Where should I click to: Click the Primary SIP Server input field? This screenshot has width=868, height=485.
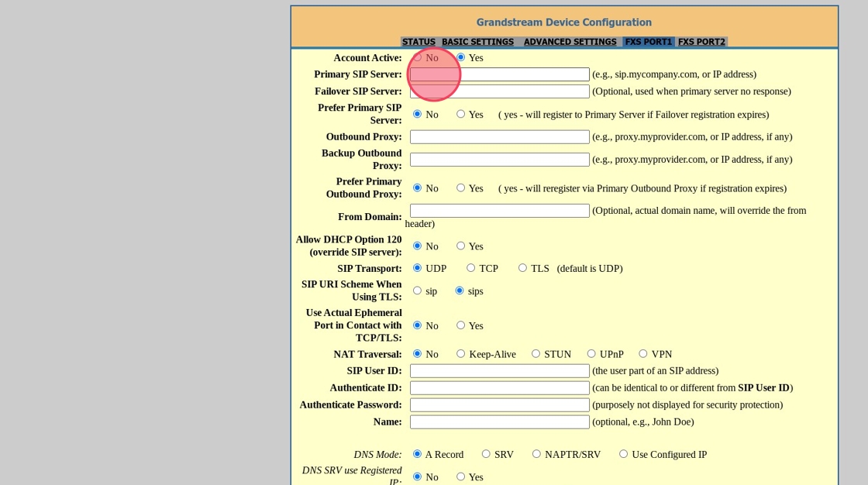point(499,74)
